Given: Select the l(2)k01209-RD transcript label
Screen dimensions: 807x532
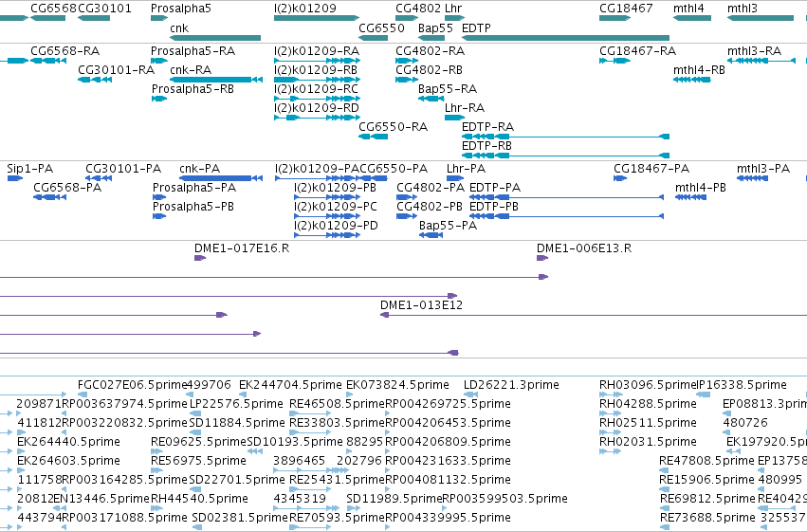Looking at the screenshot, I should click(x=317, y=108).
